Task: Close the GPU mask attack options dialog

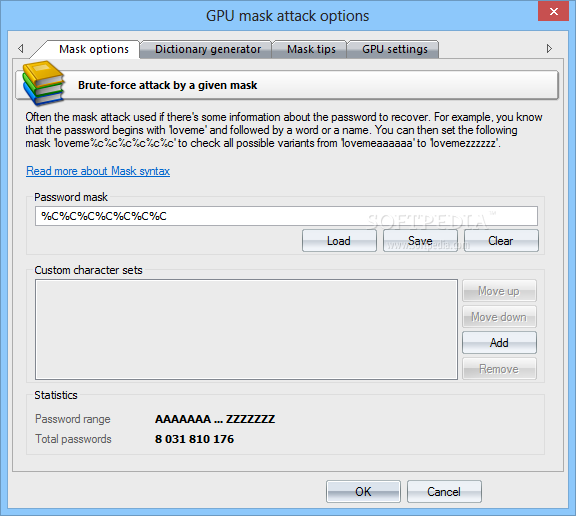Action: point(554,11)
